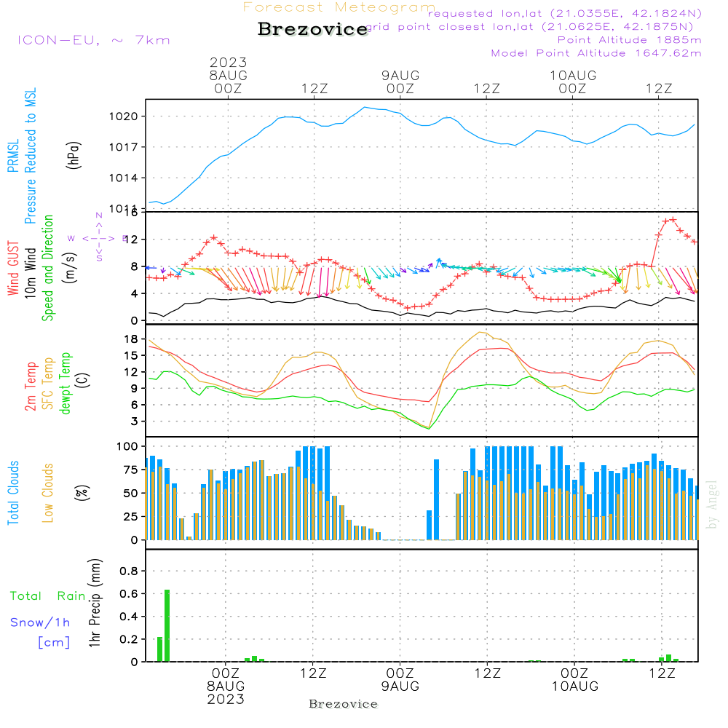Select the '(%)' cloud unit label
728x728 pixels.
click(82, 493)
